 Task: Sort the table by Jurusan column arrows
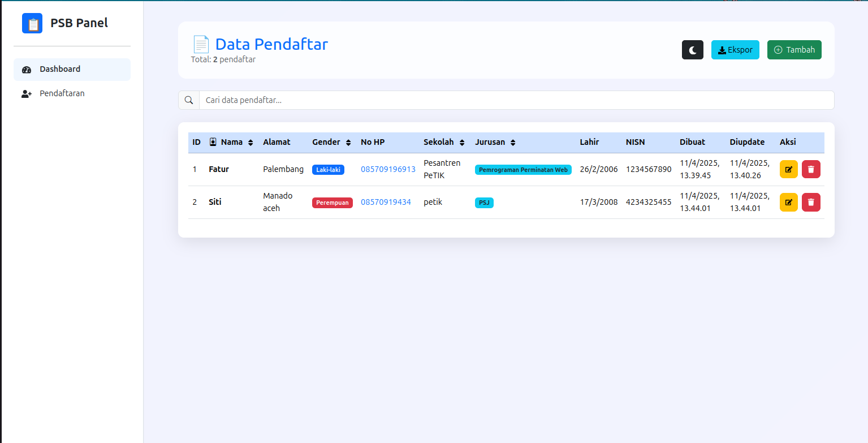coord(513,143)
